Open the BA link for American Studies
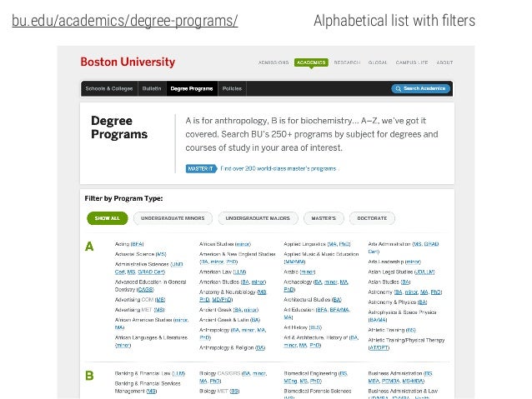 coord(245,282)
